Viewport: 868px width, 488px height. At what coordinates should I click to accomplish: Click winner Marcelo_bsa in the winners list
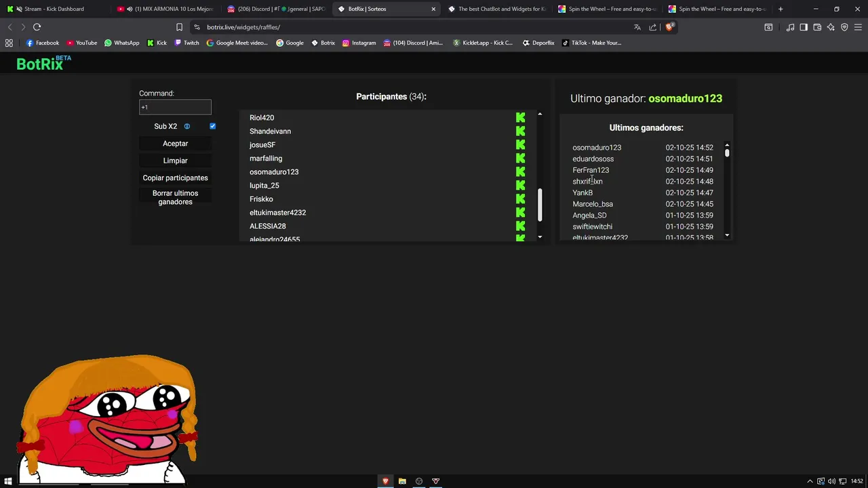[x=593, y=204]
